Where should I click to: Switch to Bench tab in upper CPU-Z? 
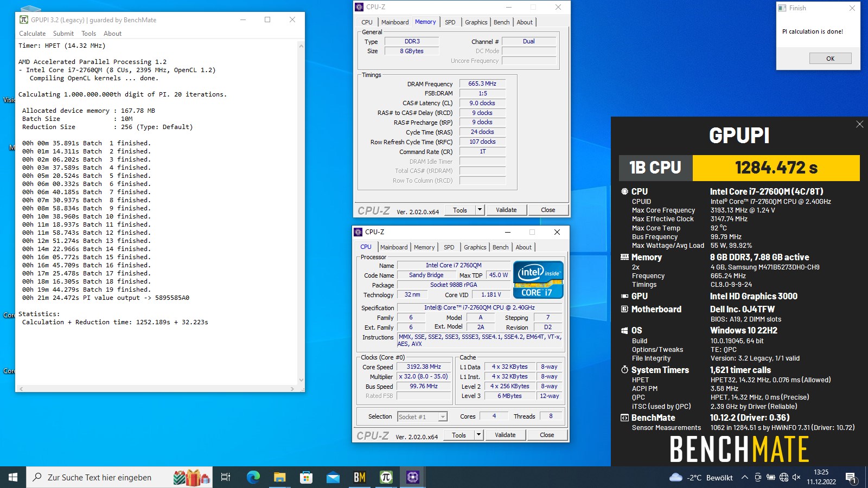coord(502,22)
